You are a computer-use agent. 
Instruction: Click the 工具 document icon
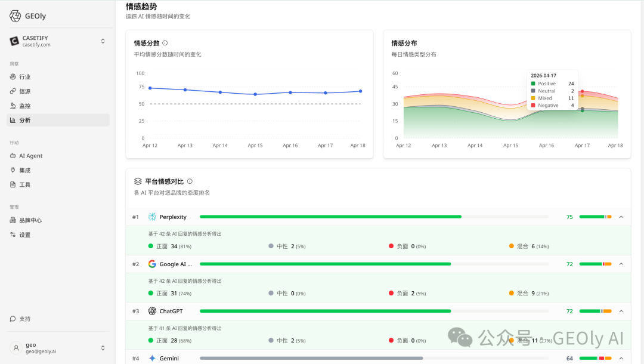[13, 184]
